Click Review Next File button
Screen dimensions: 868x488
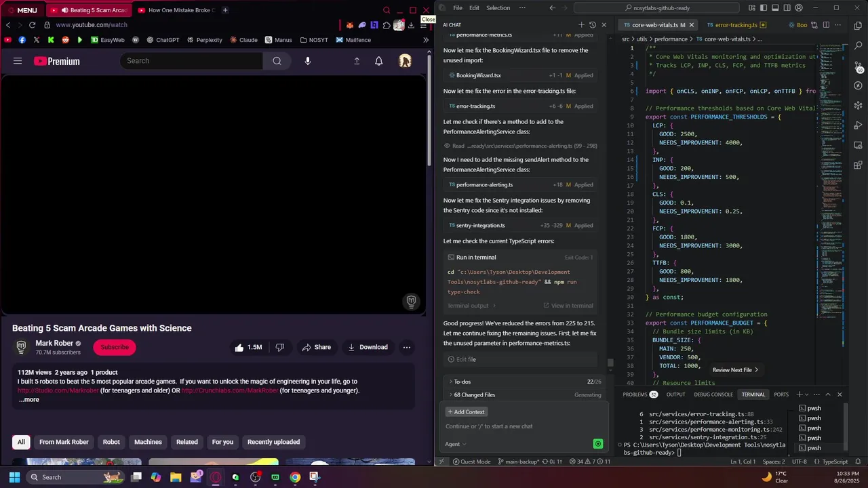pos(735,370)
